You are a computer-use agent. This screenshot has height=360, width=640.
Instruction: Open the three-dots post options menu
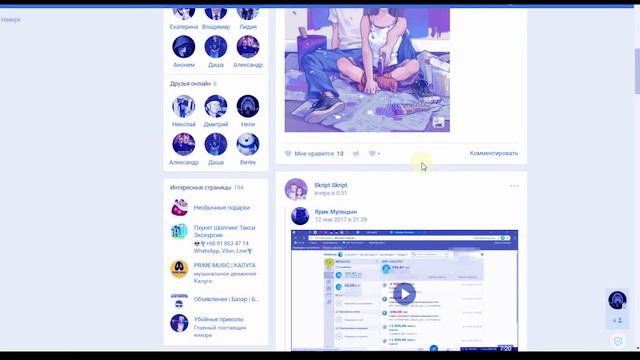pyautogui.click(x=514, y=186)
